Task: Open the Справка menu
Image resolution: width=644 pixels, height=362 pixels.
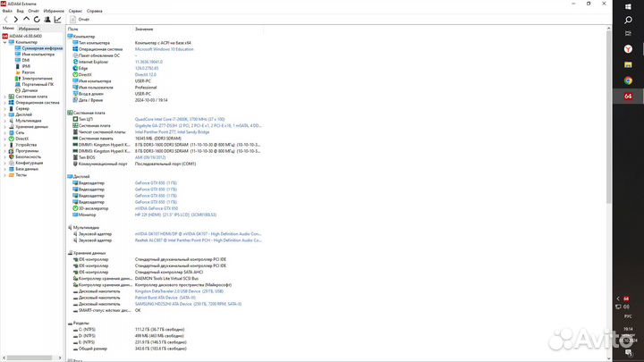Action: (95, 11)
